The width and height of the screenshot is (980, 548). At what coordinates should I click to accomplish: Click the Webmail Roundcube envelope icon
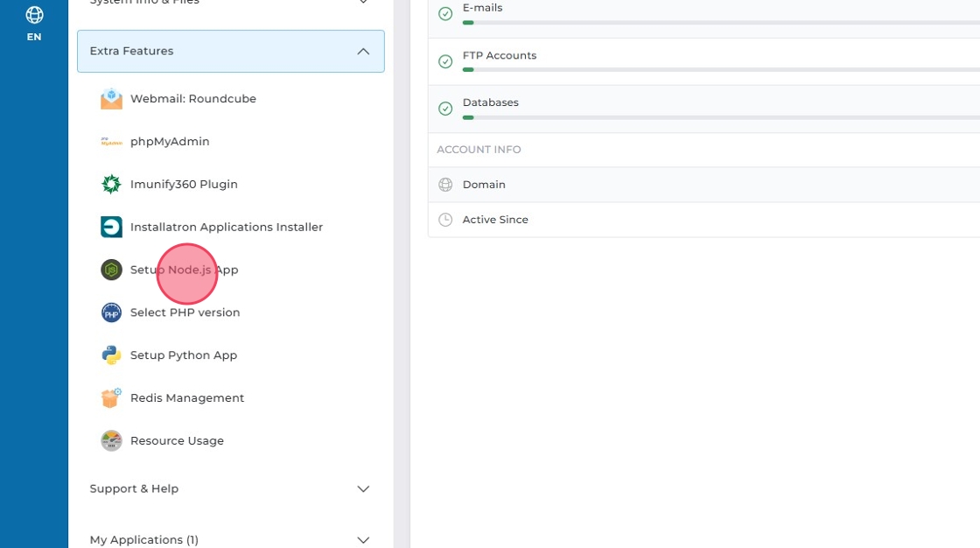[x=111, y=99]
